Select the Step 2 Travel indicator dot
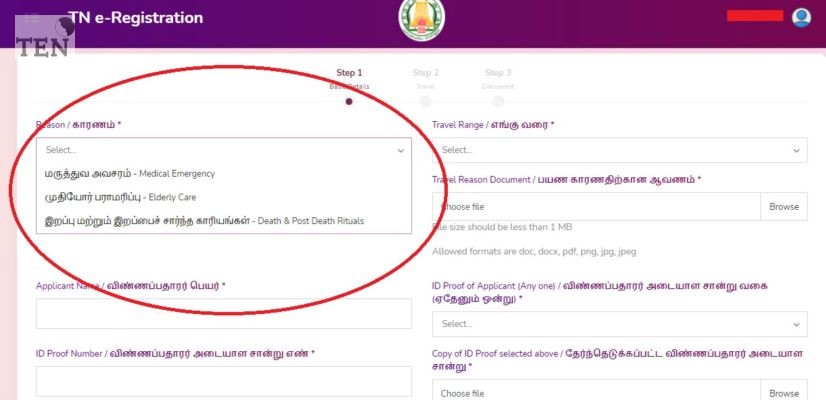Viewport: 826px width, 400px height. (426, 101)
